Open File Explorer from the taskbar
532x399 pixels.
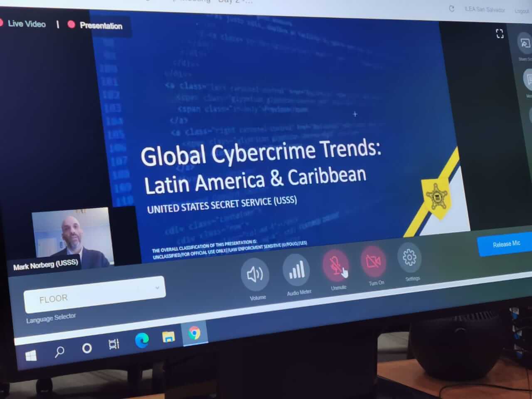click(x=168, y=337)
